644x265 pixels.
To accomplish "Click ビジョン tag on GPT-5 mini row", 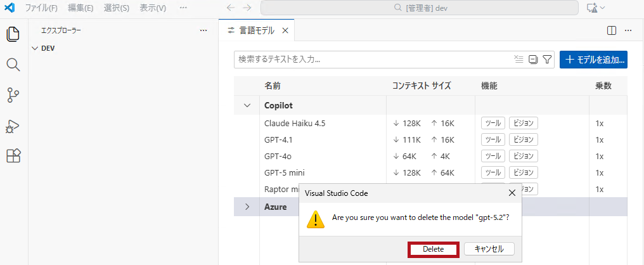I will (x=524, y=172).
